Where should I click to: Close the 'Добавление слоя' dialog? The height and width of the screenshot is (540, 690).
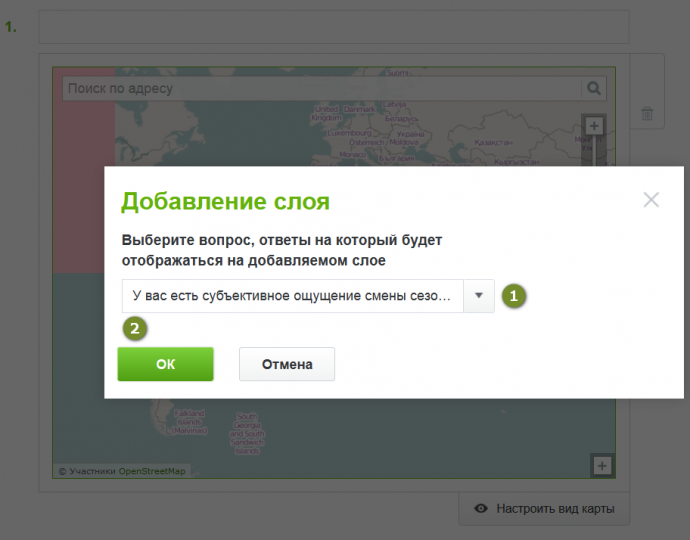point(651,200)
